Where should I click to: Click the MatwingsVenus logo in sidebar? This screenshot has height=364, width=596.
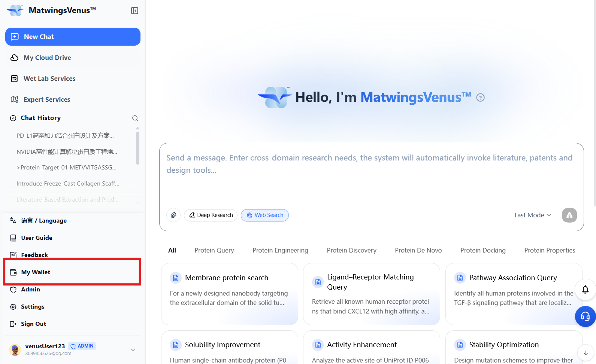(15, 10)
